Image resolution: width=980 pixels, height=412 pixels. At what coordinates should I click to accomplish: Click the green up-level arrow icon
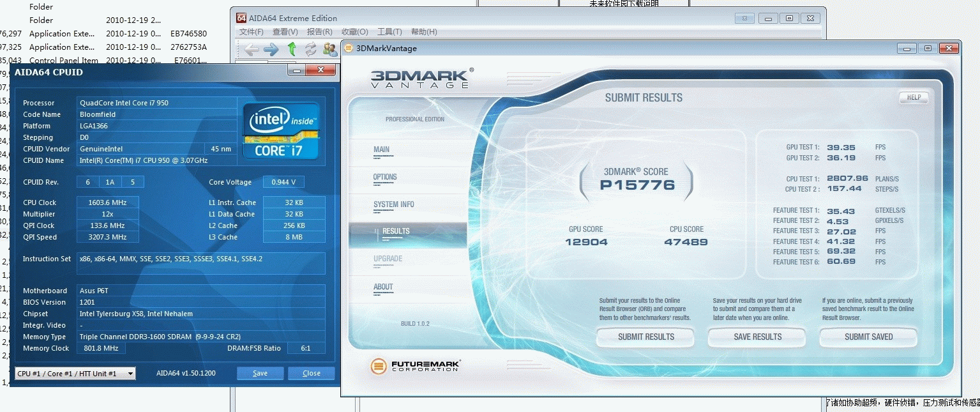(x=292, y=49)
